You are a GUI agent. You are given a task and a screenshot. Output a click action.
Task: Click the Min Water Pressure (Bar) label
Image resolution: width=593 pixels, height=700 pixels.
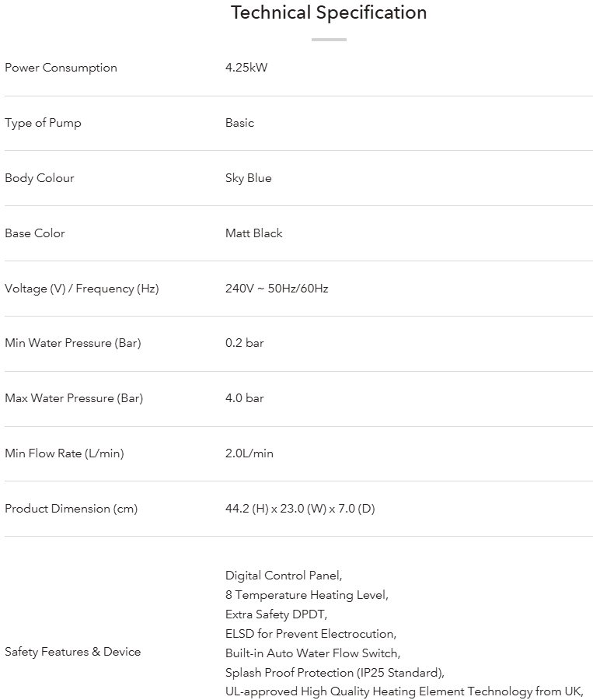tap(73, 343)
